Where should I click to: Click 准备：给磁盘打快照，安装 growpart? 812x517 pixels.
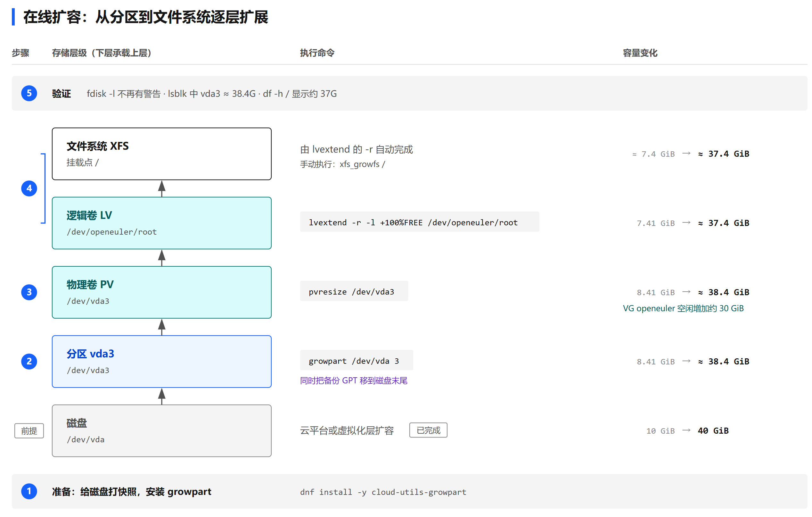132,492
